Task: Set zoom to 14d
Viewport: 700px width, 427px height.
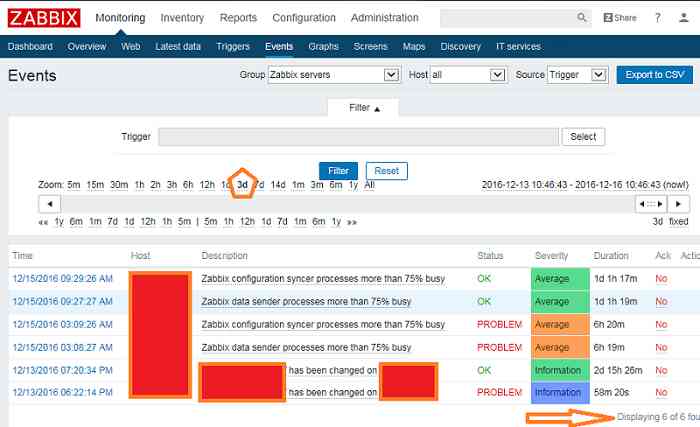Action: 278,185
